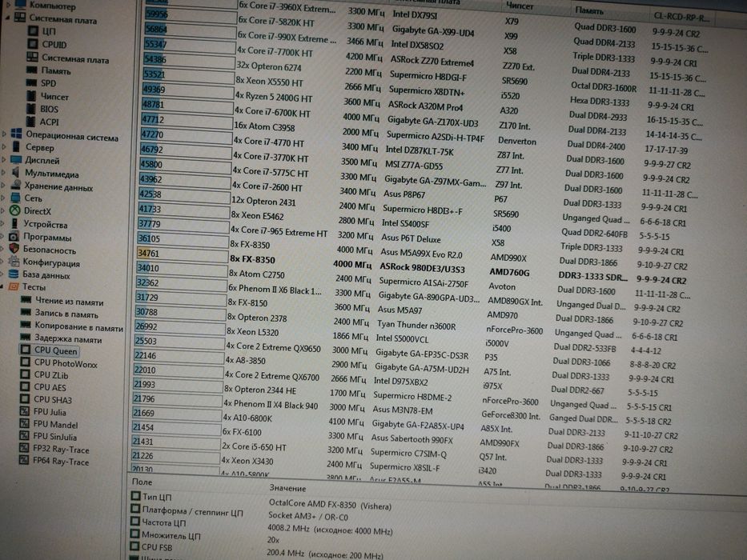
Task: Open the CPU SHA3 benchmark
Action: click(53, 400)
